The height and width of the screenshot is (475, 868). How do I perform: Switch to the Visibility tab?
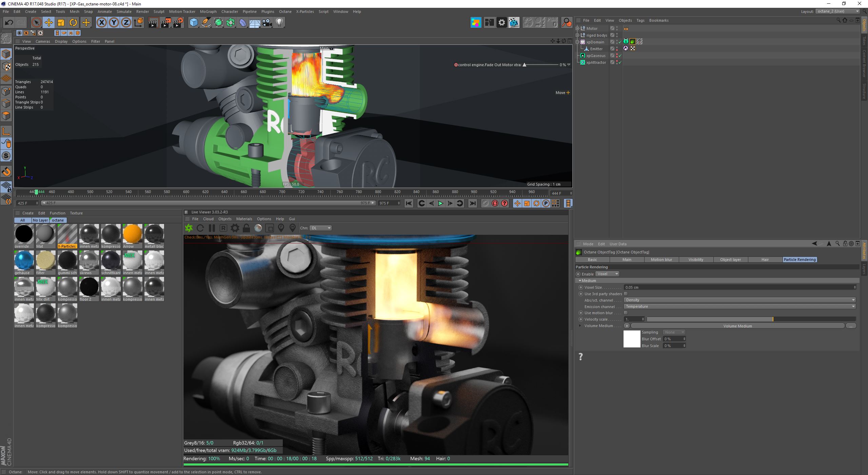pyautogui.click(x=696, y=260)
